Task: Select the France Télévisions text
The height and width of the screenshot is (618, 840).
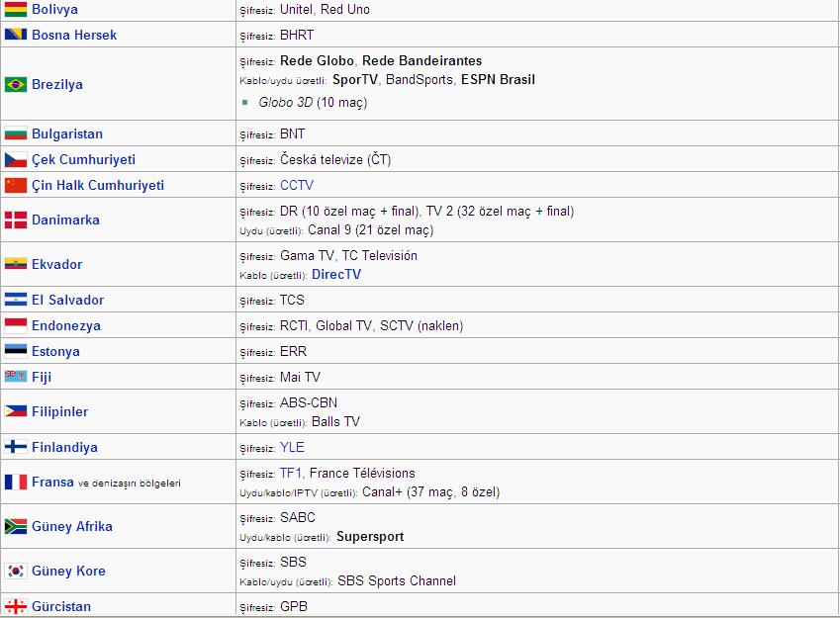Action: [x=362, y=473]
